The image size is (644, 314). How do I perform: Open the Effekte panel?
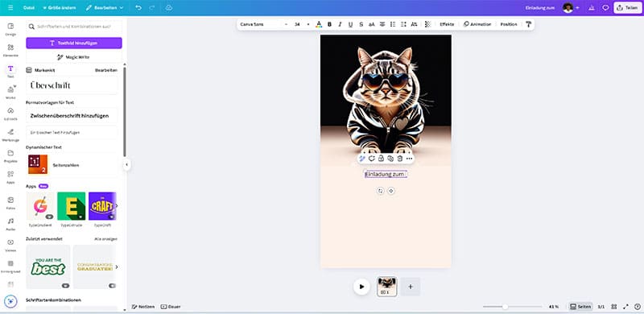[447, 25]
